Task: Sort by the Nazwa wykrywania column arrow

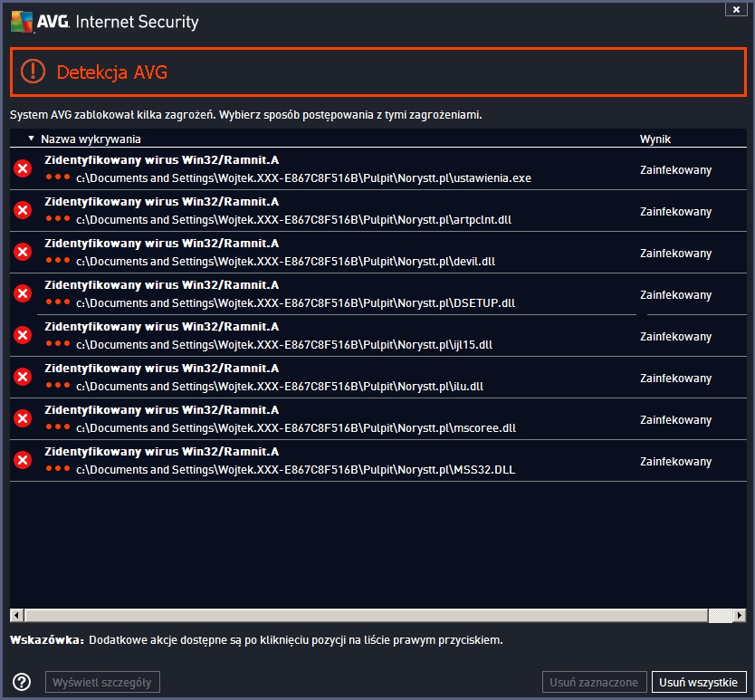Action: coord(32,139)
